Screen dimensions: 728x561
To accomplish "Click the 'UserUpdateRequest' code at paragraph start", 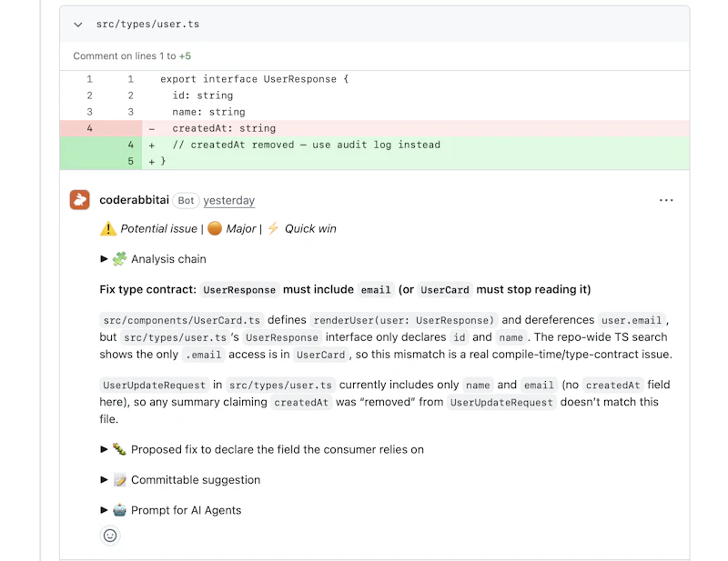I will pos(154,386).
